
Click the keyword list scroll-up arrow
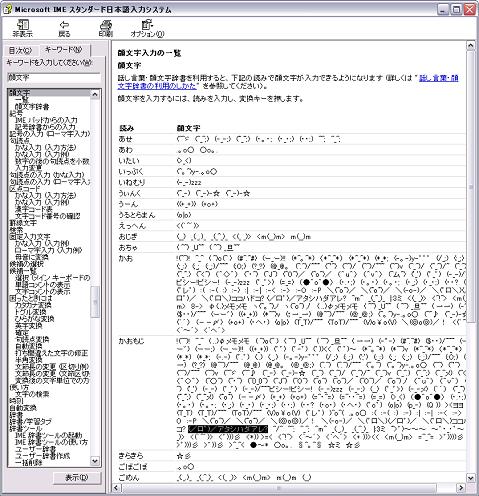click(95, 95)
